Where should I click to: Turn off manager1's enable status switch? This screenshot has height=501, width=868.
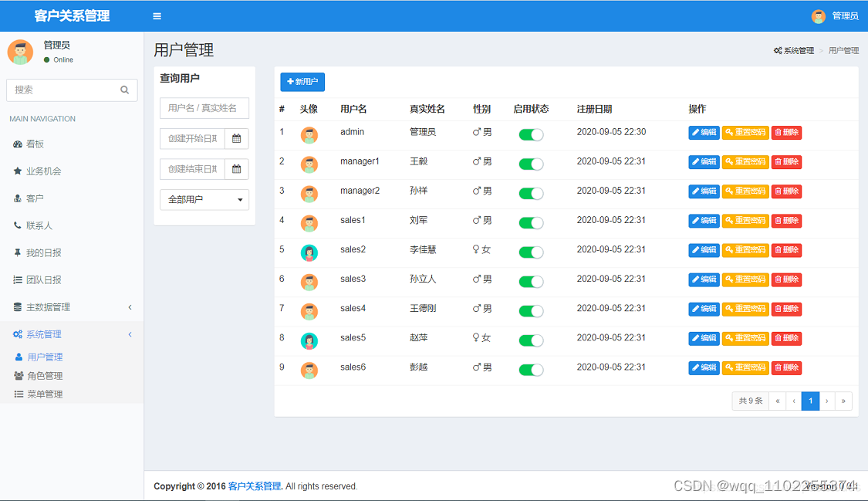click(531, 161)
